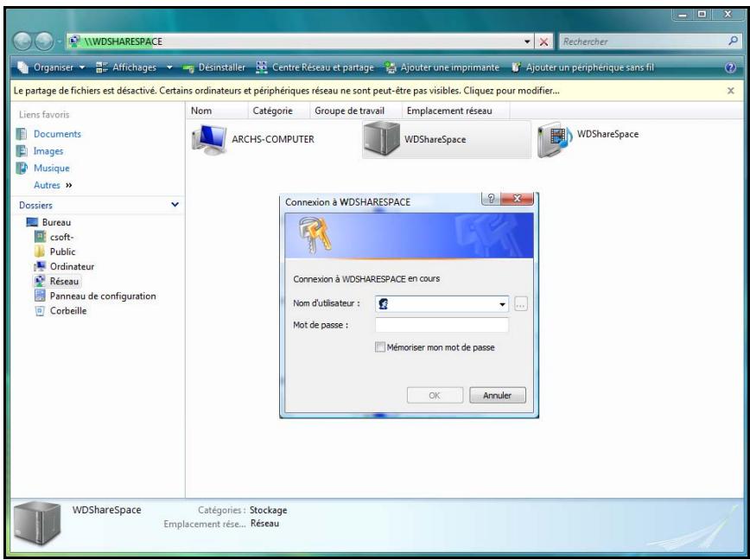Click the browse users ellipsis button
The image size is (750, 560).
click(x=521, y=303)
